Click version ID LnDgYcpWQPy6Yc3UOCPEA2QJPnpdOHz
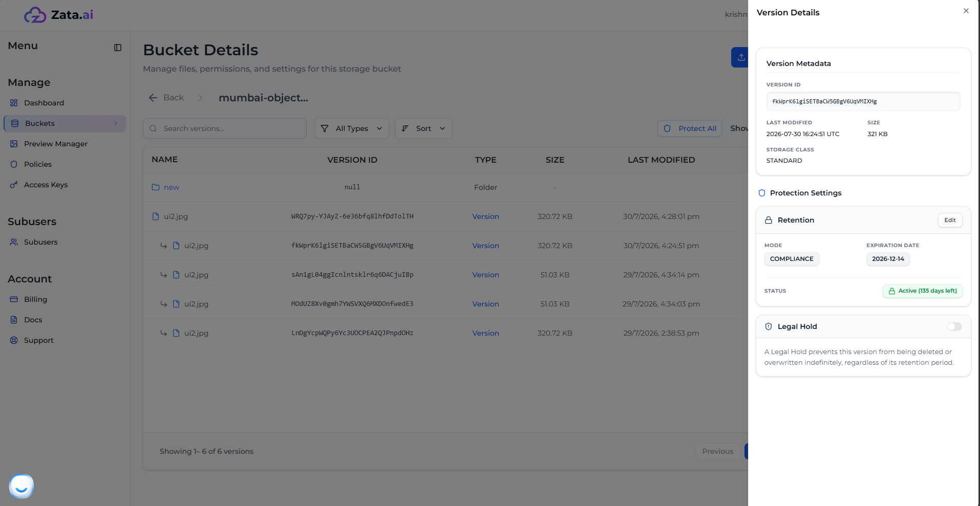Image resolution: width=980 pixels, height=506 pixels. [x=352, y=333]
